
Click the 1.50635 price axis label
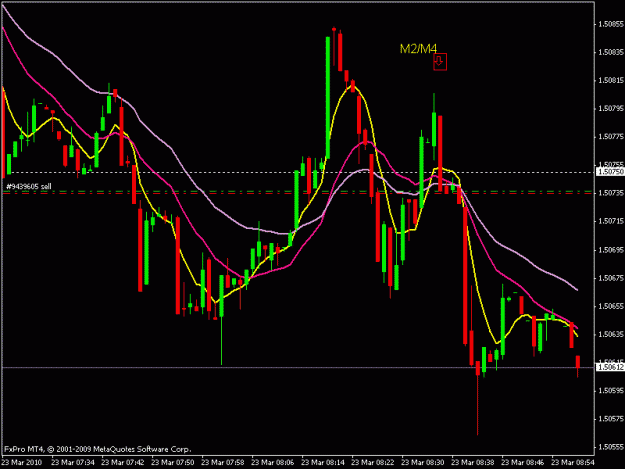click(611, 334)
